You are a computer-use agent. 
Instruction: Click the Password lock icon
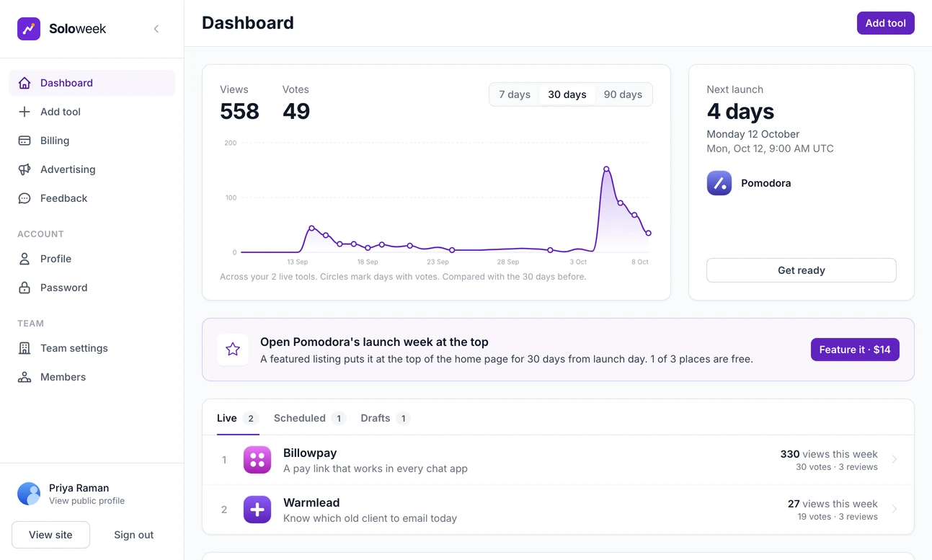point(25,288)
